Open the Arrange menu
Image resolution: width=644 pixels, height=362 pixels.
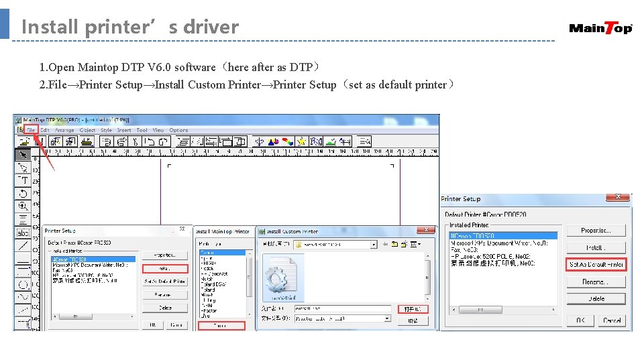tap(64, 130)
